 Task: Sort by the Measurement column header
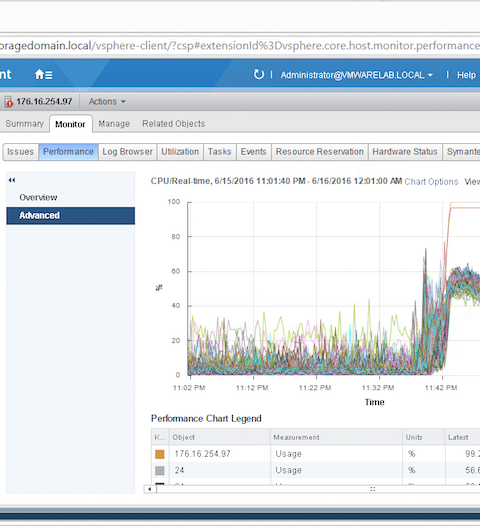[x=336, y=437]
